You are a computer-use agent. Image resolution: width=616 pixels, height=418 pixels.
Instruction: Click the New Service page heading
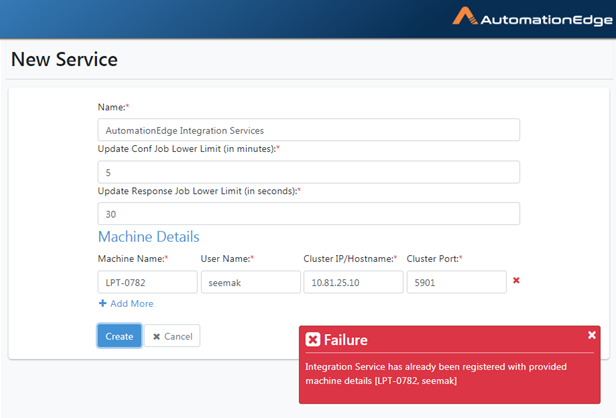pyautogui.click(x=64, y=59)
